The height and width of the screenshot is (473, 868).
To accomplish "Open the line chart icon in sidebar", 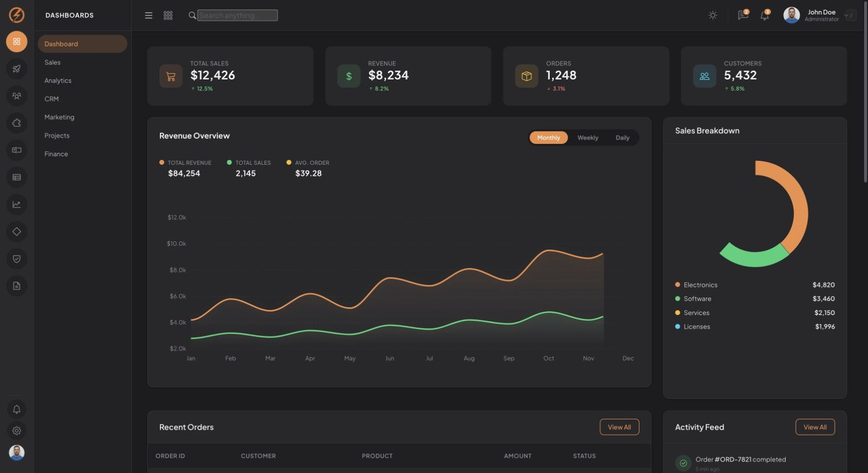I will click(17, 204).
